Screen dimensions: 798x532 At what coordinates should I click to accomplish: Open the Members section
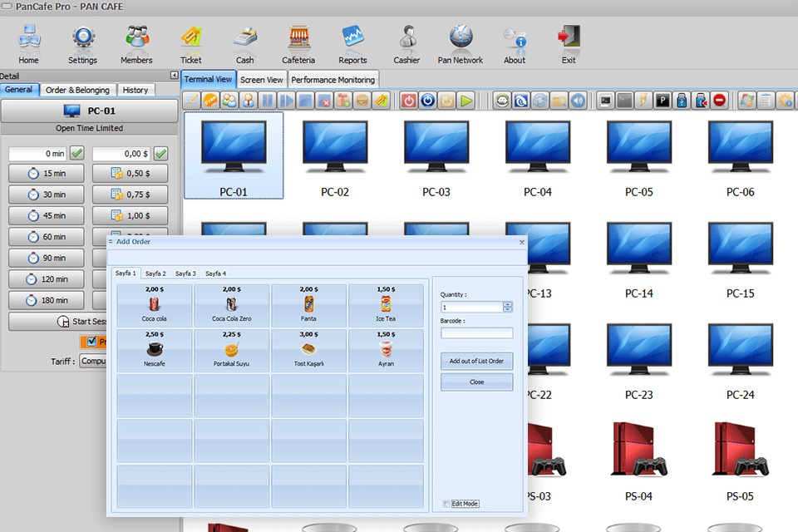pyautogui.click(x=136, y=44)
